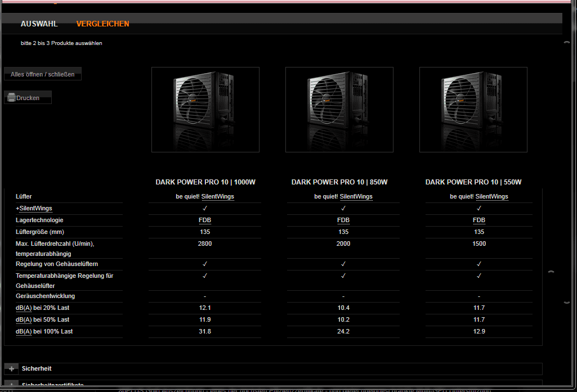
Task: Click the 1500 fan speed value
Action: coord(479,244)
